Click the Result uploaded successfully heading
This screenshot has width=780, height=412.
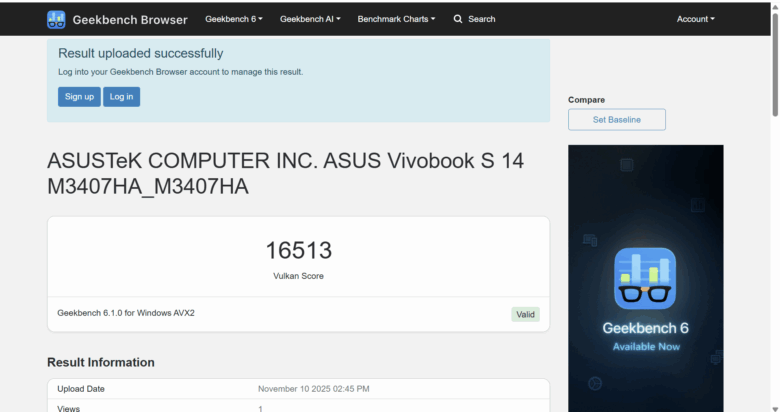(x=141, y=53)
